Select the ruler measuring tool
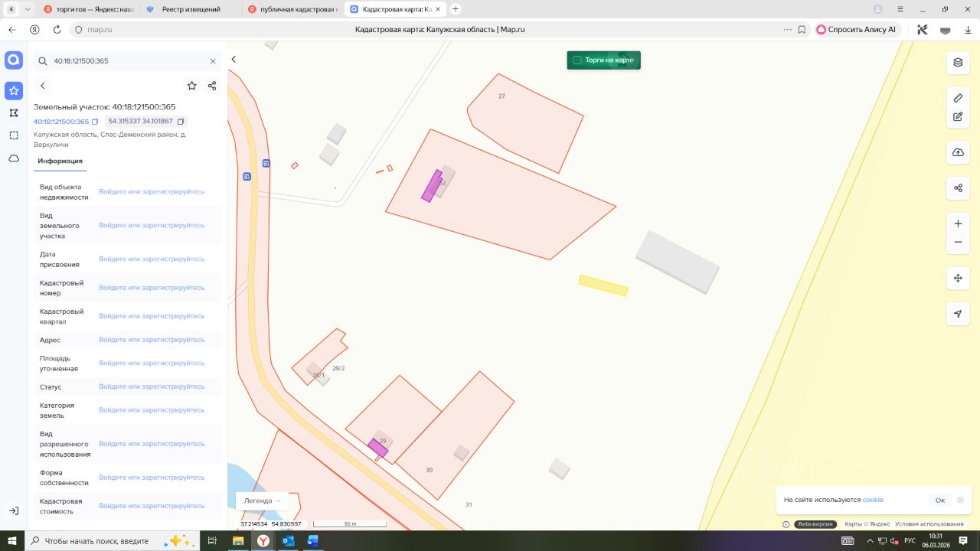980x551 pixels. pyautogui.click(x=958, y=98)
